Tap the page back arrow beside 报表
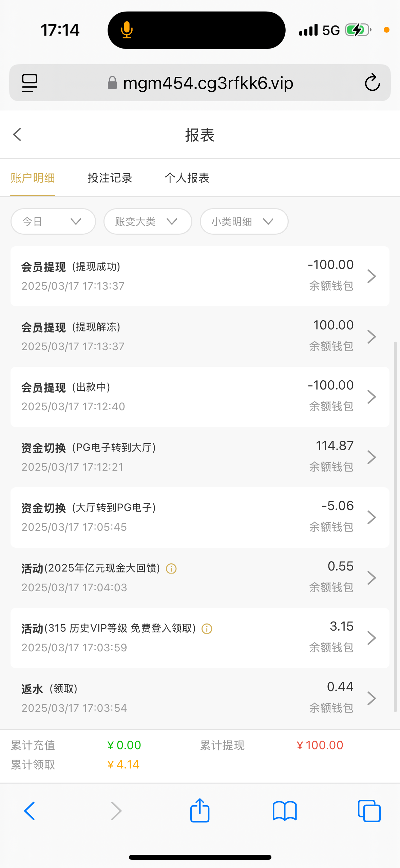This screenshot has width=400, height=868. (17, 134)
